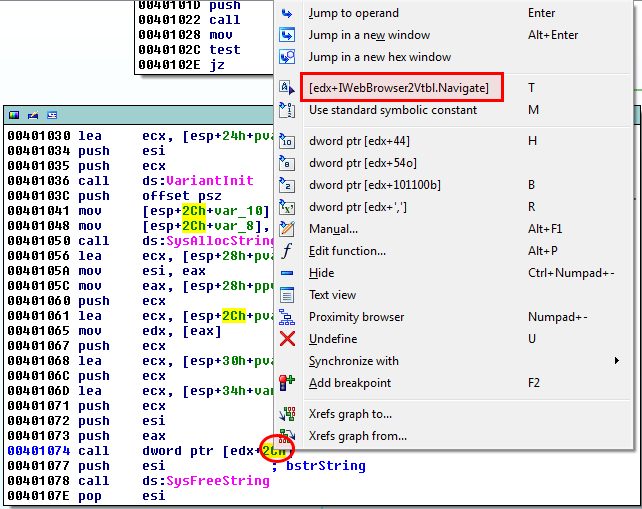Click the hex window jump icon
This screenshot has height=509, width=642.
(288, 57)
